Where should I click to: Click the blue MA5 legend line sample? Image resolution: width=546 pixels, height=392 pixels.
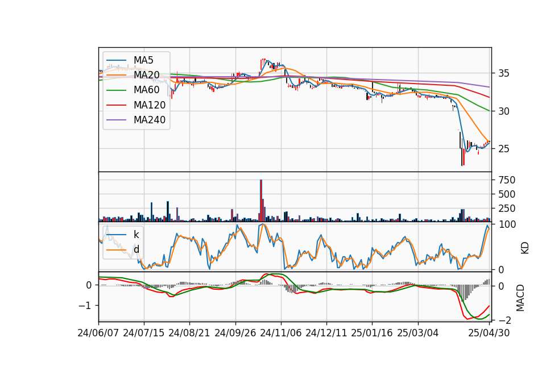coord(116,61)
